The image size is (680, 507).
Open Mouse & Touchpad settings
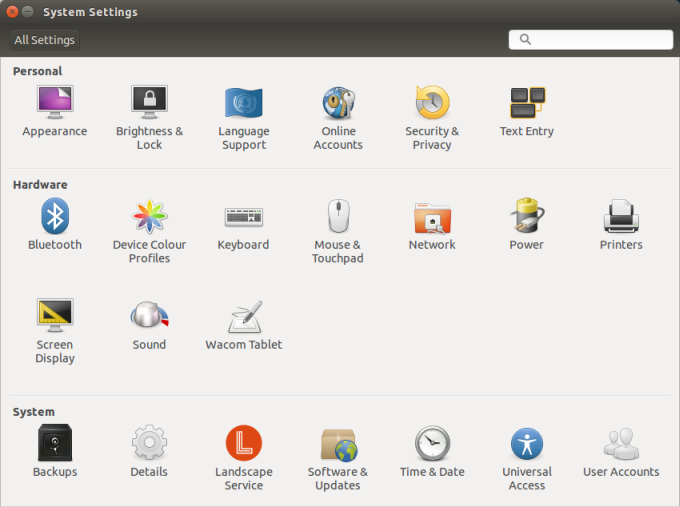[338, 216]
